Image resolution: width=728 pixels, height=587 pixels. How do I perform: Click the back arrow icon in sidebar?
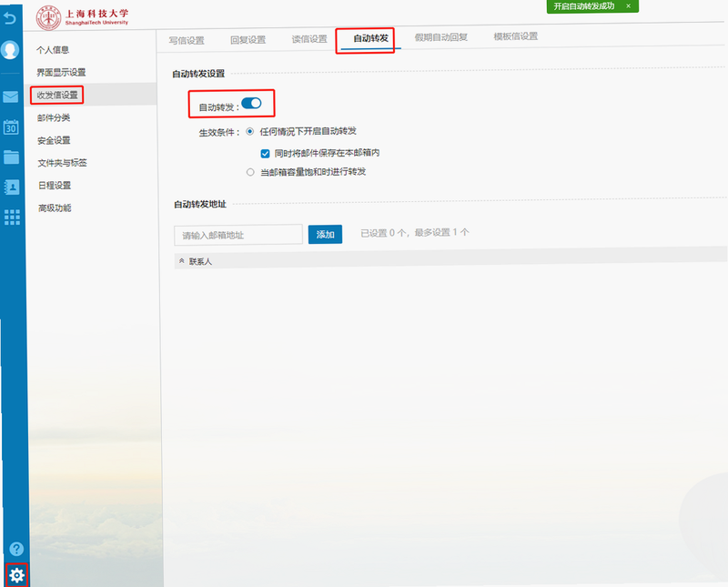click(10, 18)
